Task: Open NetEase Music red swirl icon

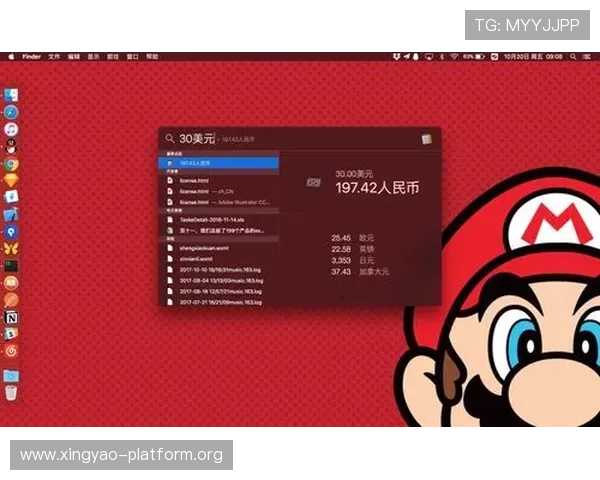Action: click(x=11, y=351)
